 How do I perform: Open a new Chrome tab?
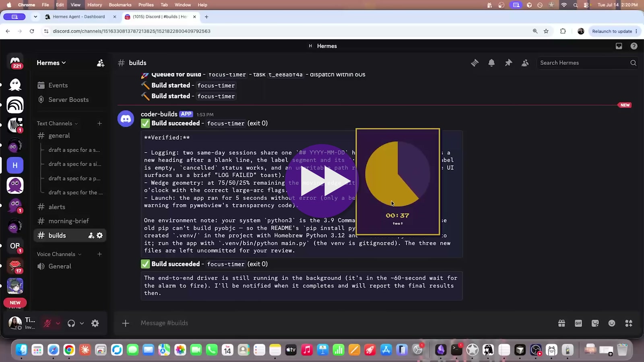pyautogui.click(x=206, y=17)
